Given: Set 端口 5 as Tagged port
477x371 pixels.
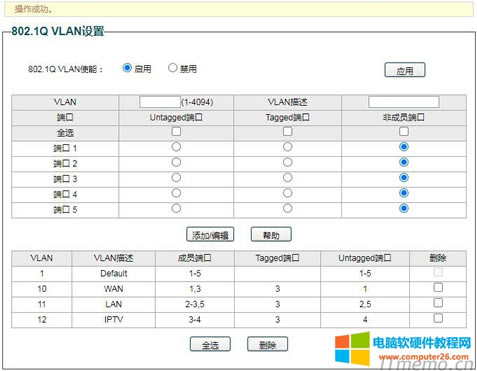Looking at the screenshot, I should pyautogui.click(x=287, y=208).
